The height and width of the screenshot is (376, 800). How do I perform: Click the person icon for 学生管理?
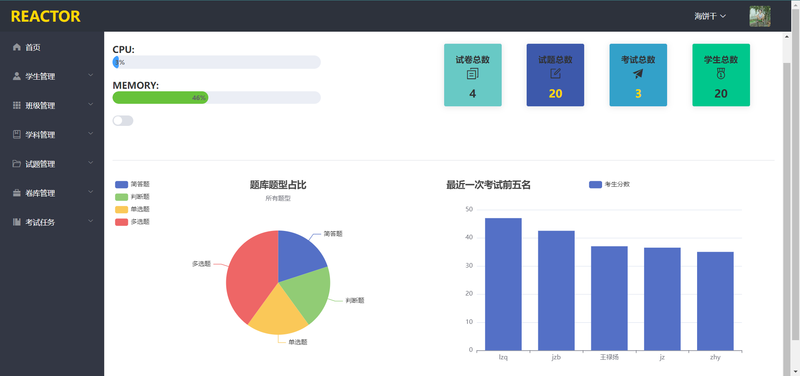pos(17,77)
